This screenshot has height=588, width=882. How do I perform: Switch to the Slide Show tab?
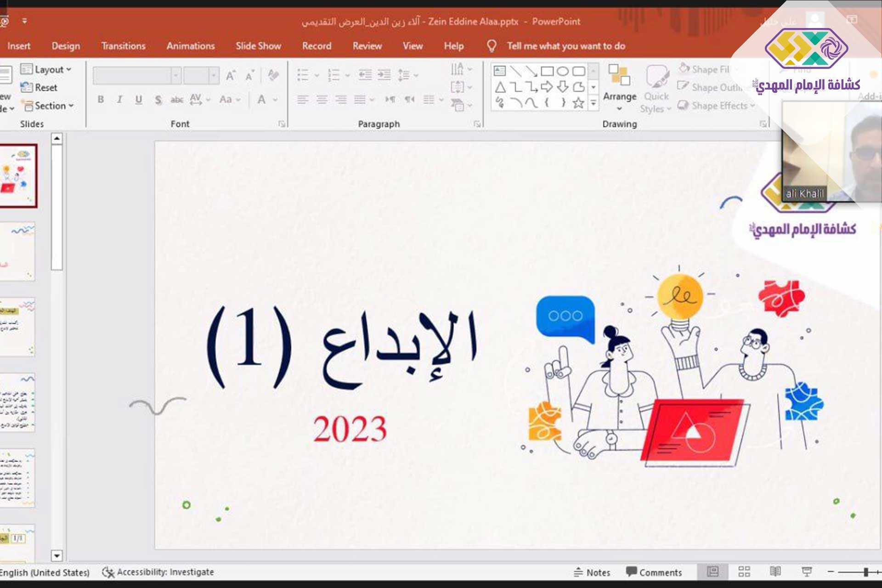258,46
